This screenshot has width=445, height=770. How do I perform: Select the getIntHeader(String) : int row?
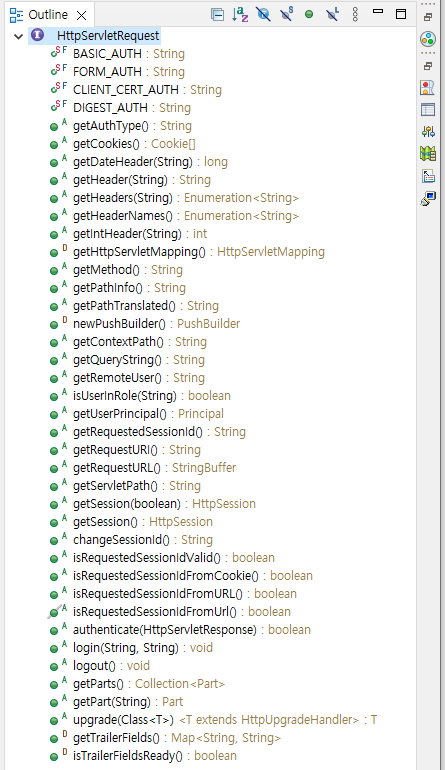pos(129,234)
